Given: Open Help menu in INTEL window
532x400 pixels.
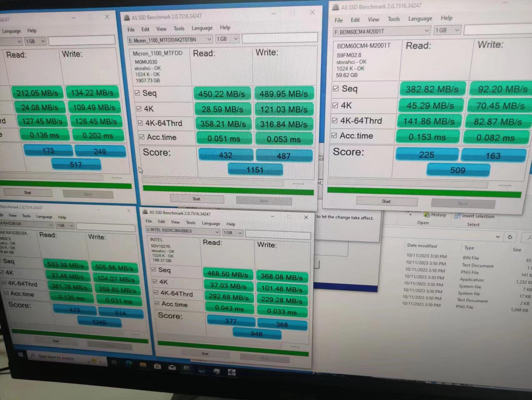Looking at the screenshot, I should tap(231, 224).
